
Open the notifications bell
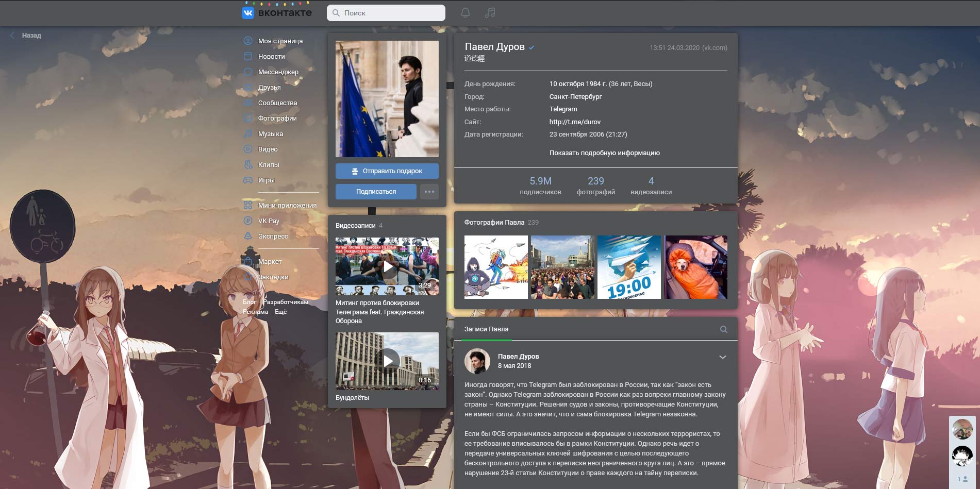(x=465, y=13)
